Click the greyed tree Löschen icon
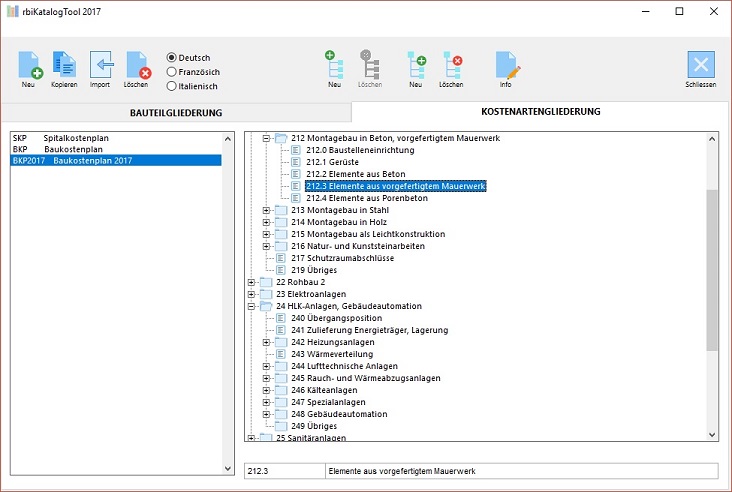 [x=370, y=65]
